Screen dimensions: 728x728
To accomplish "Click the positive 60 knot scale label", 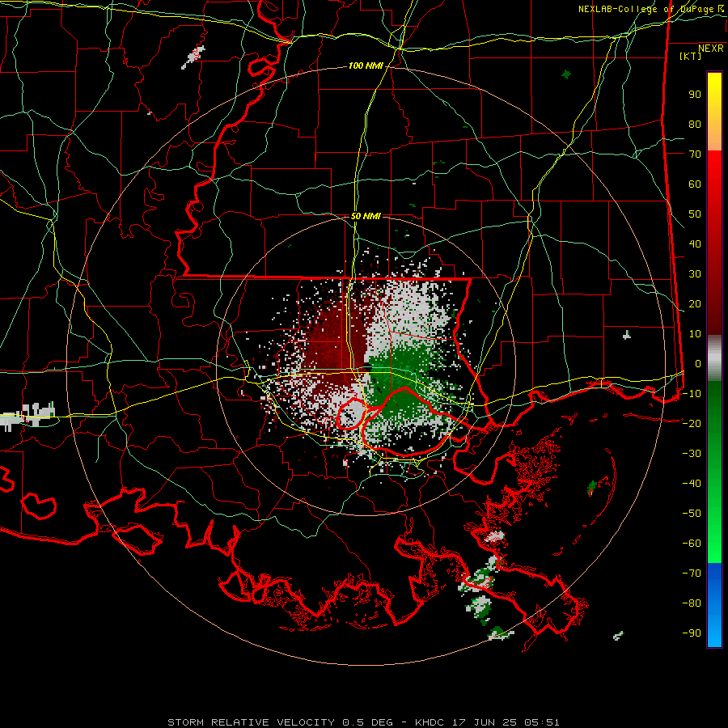I will (x=695, y=184).
